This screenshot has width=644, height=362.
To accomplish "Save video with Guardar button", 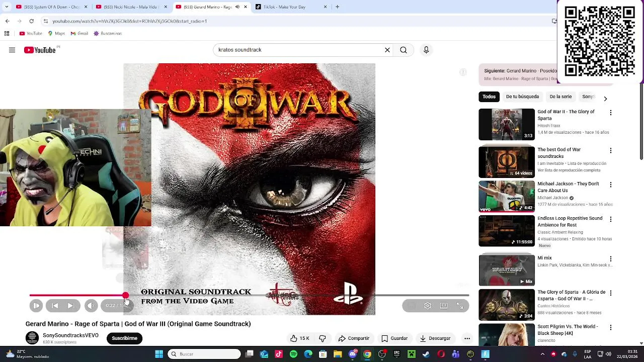I will pos(394,338).
